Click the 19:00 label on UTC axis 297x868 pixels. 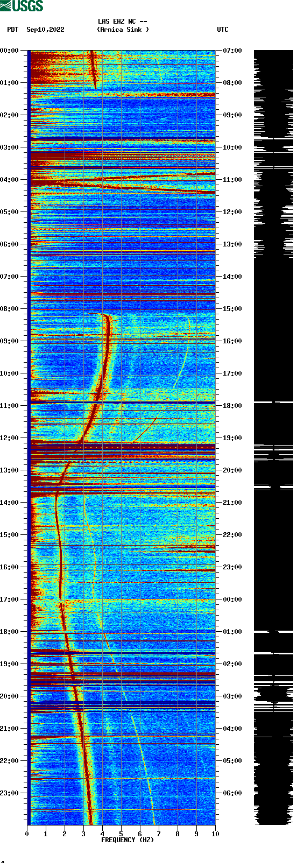[232, 438]
